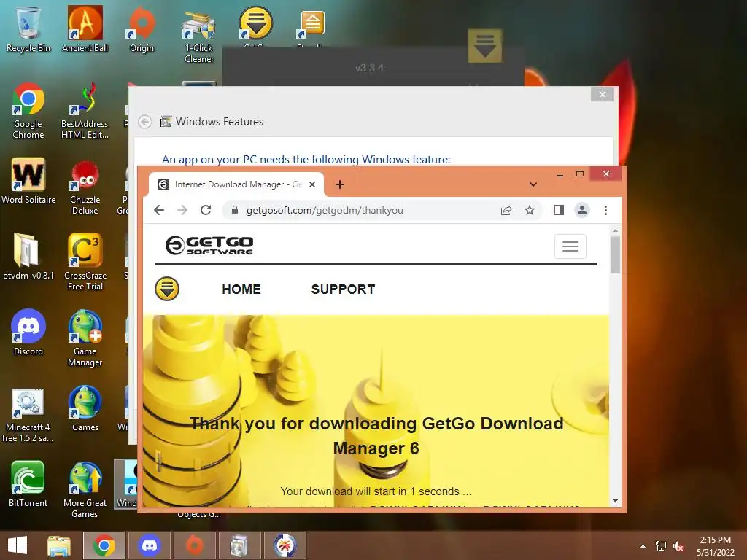The image size is (747, 560).
Task: Click the page vertical scrollbar thumb
Action: click(615, 254)
